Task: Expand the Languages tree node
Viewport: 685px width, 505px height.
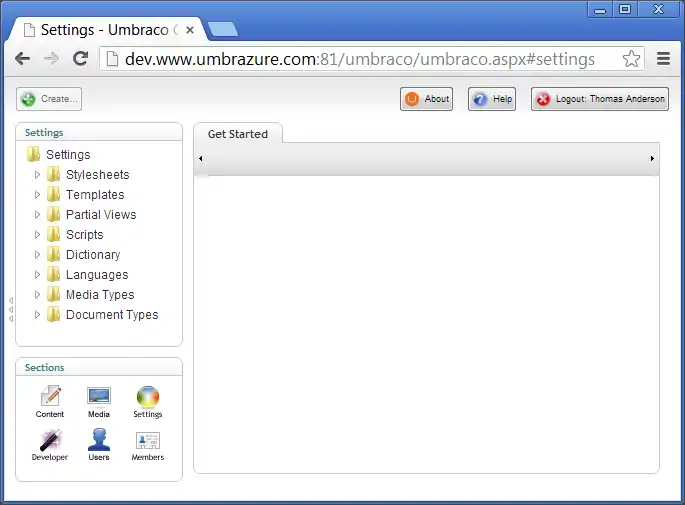Action: [37, 274]
